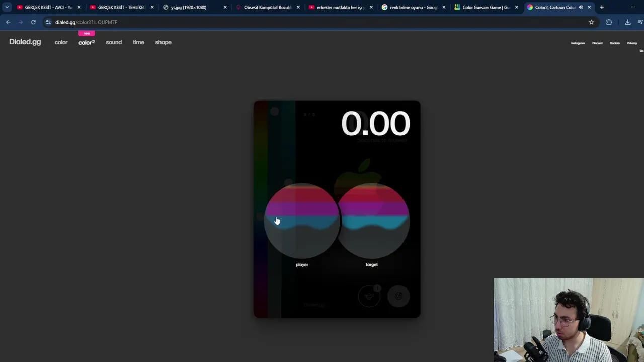The image size is (644, 362).
Task: Bookmark this page with the star icon
Action: (x=591, y=22)
